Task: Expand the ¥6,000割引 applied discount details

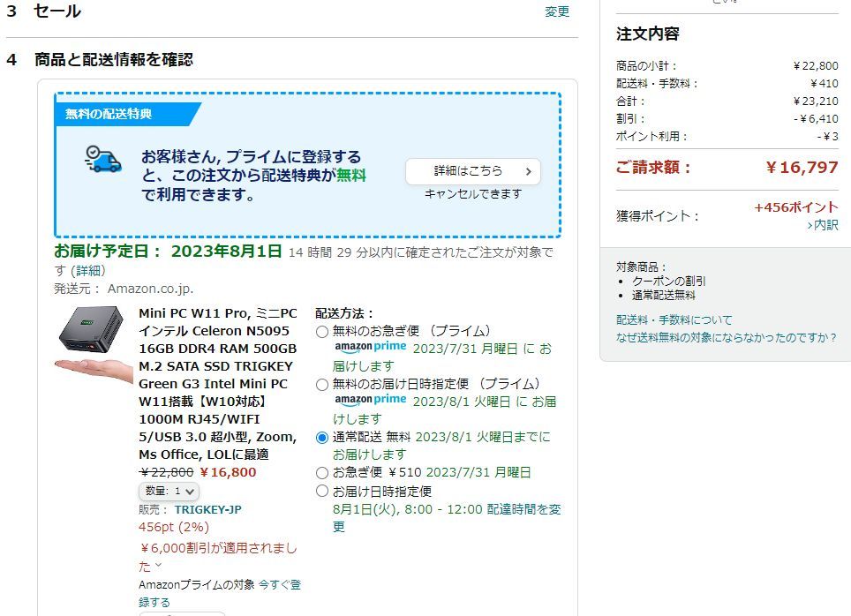Action: click(158, 566)
